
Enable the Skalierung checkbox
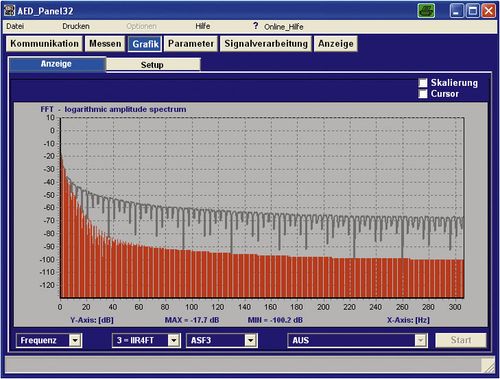[423, 83]
